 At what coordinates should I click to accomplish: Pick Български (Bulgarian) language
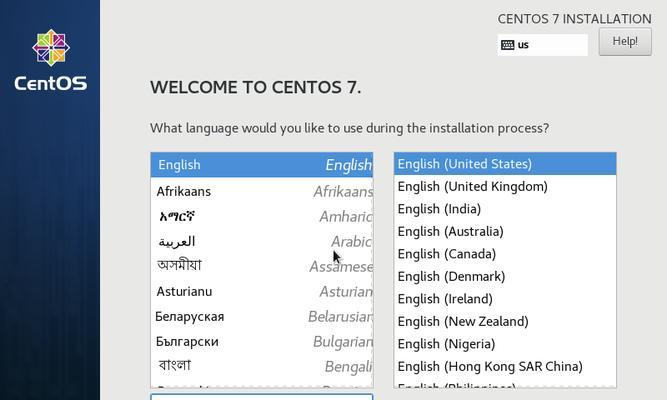click(262, 342)
